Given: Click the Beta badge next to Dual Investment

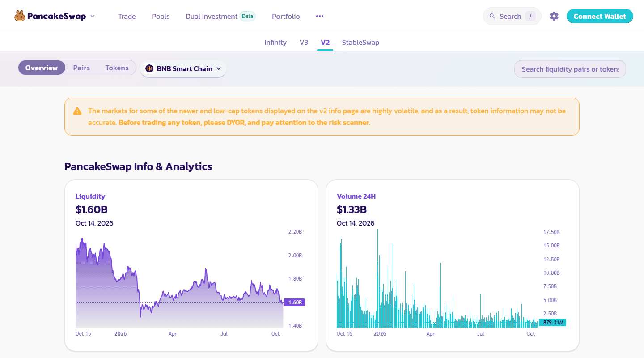Looking at the screenshot, I should click(247, 16).
